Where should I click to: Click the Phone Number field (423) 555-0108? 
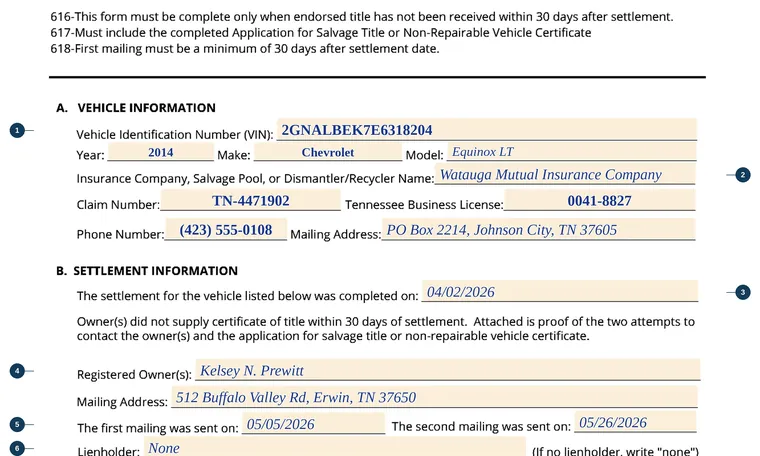226,230
